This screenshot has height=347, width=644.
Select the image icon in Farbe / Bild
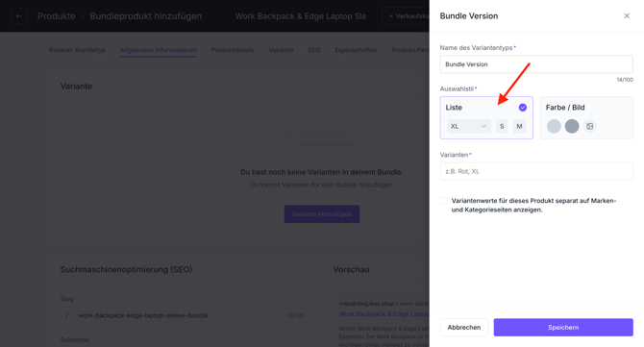589,127
